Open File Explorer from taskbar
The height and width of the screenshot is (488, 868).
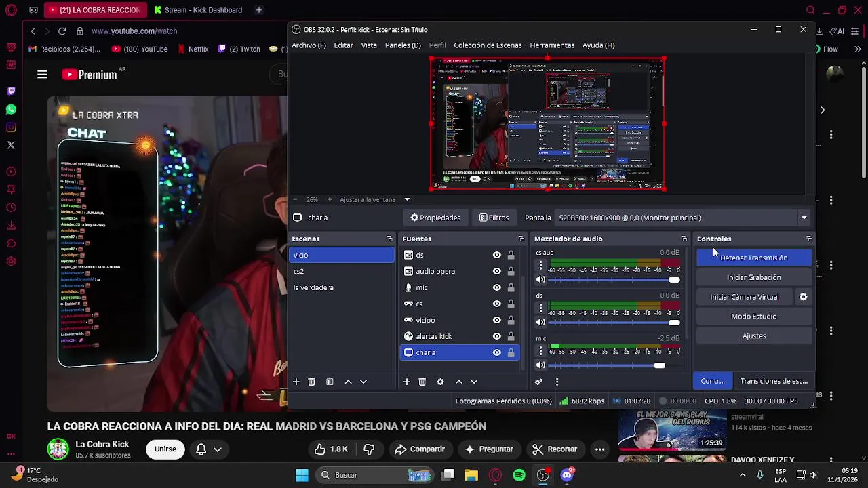[471, 475]
